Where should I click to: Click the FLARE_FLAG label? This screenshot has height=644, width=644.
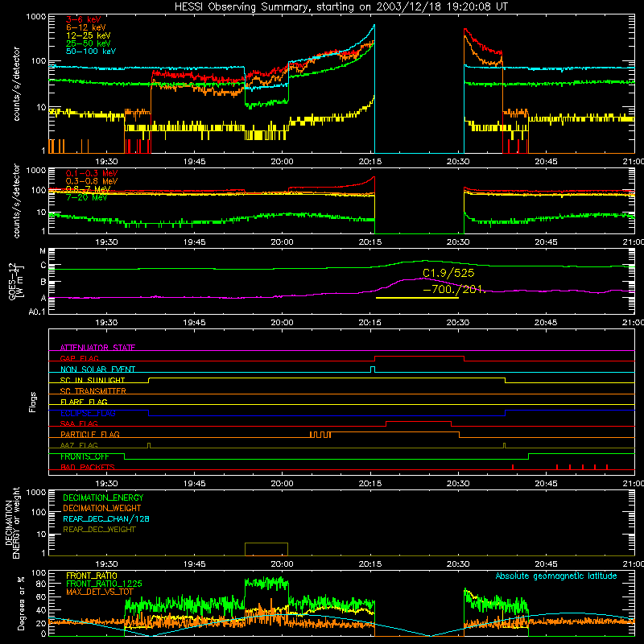tap(84, 402)
